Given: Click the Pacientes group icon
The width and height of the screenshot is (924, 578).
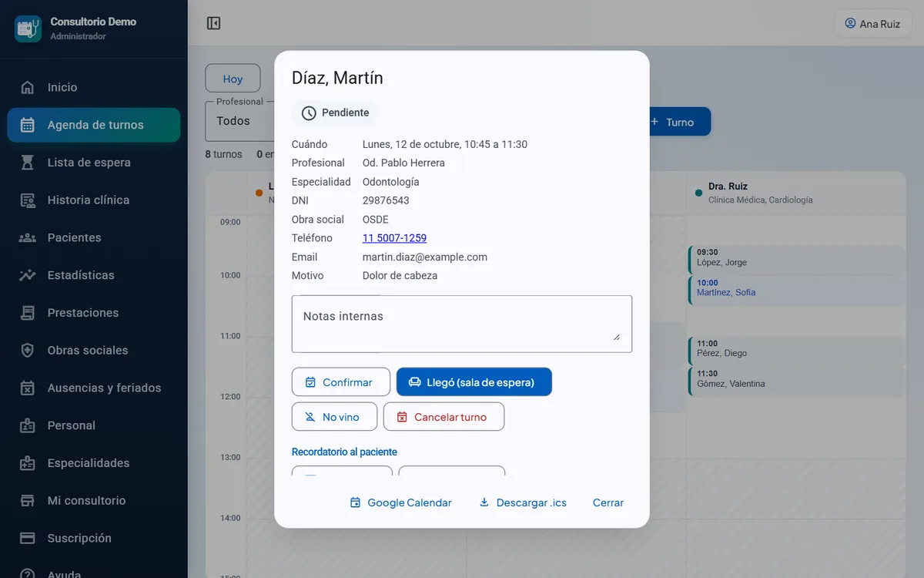Looking at the screenshot, I should click(28, 237).
